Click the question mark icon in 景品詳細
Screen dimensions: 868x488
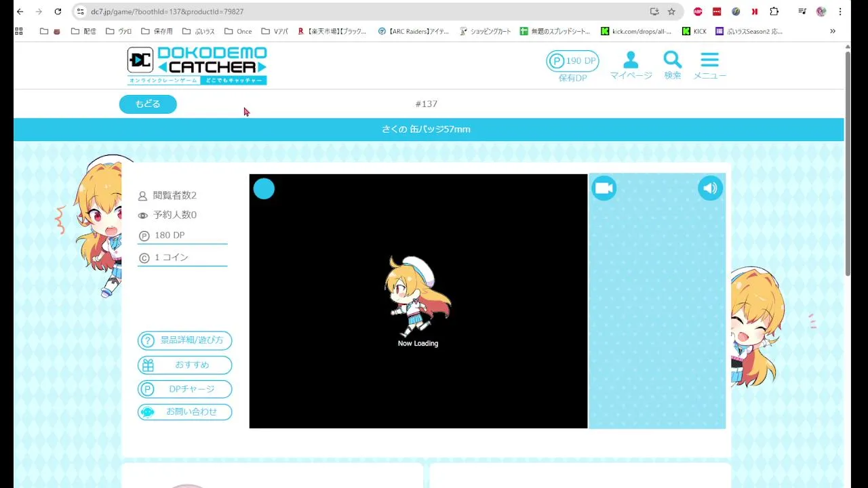click(147, 340)
